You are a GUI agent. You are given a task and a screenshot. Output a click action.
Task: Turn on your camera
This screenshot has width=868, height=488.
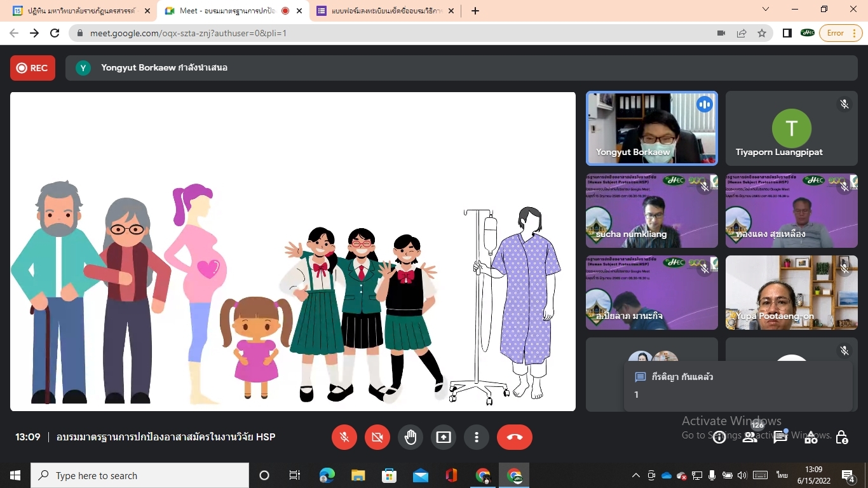(377, 437)
